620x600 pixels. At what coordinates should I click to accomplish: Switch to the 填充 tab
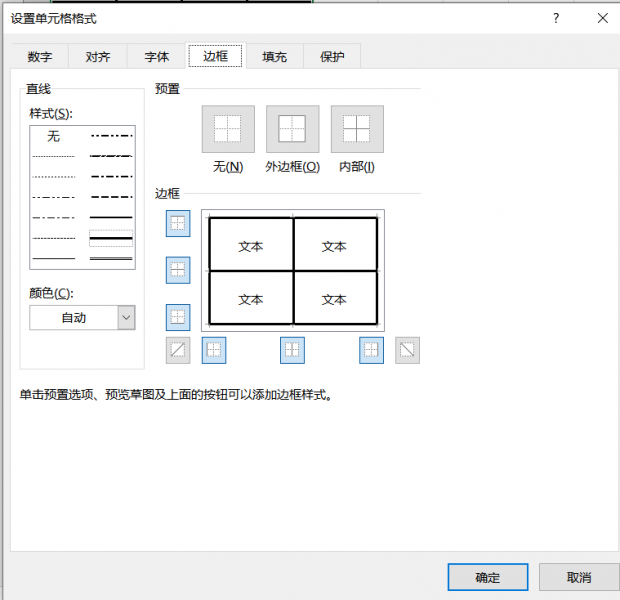(274, 57)
